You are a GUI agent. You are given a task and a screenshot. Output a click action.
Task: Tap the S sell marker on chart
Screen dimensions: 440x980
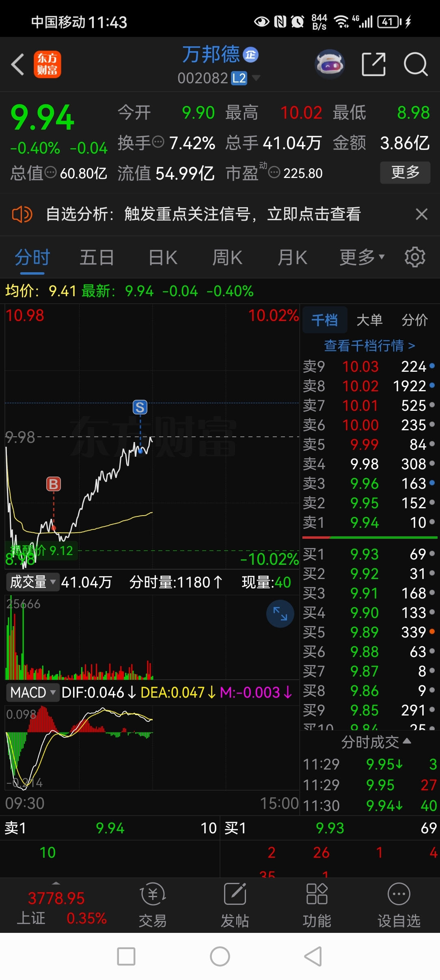(x=140, y=407)
